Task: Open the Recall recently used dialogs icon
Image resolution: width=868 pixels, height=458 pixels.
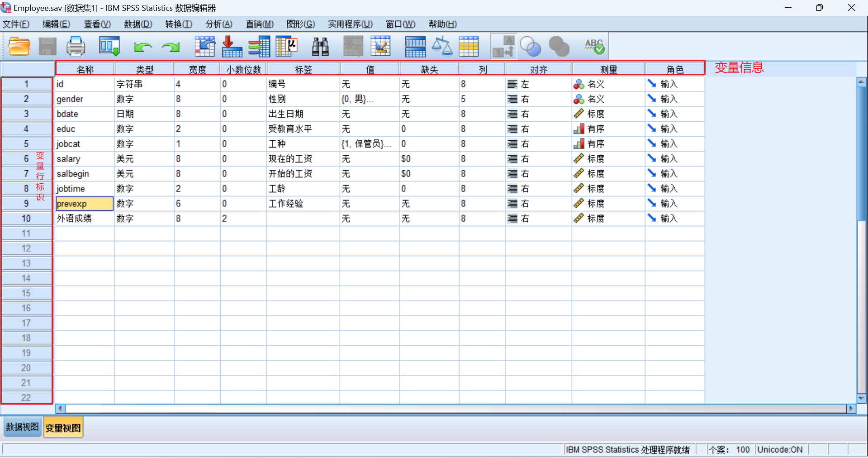Action: (109, 47)
